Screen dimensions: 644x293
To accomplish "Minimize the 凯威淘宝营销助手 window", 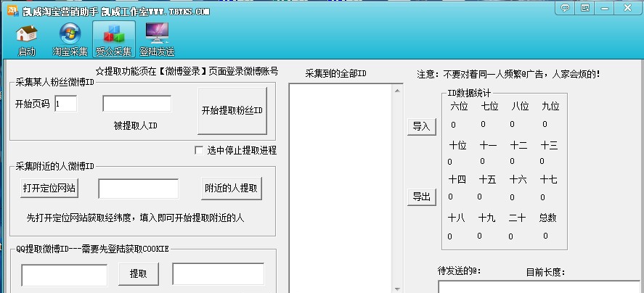I will 605,7.
